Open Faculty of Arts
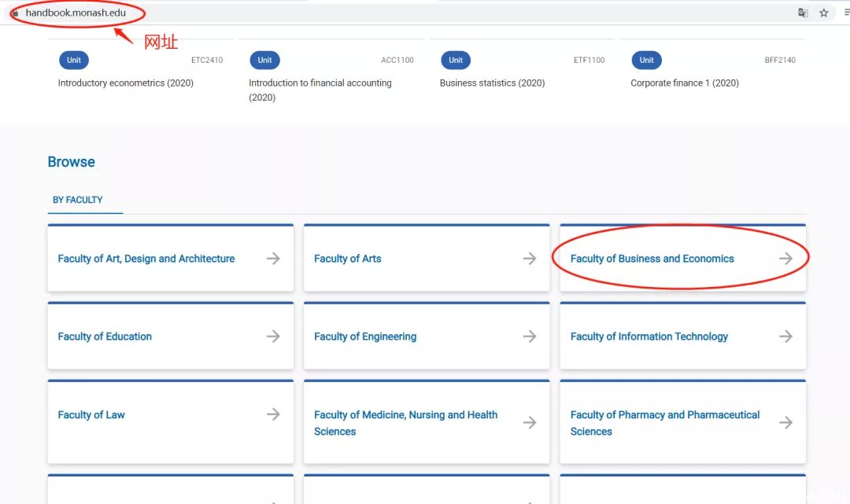The width and height of the screenshot is (850, 504). [x=427, y=258]
